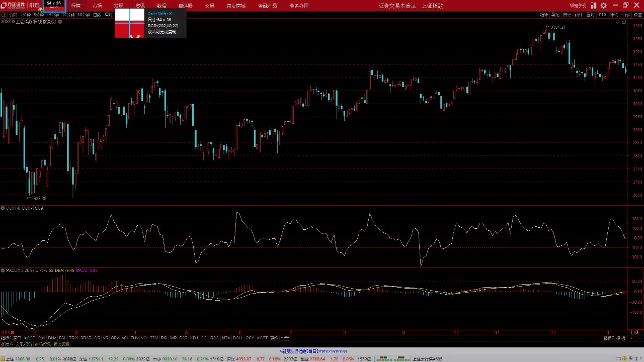Click 更多 for more indicators

click(274, 338)
